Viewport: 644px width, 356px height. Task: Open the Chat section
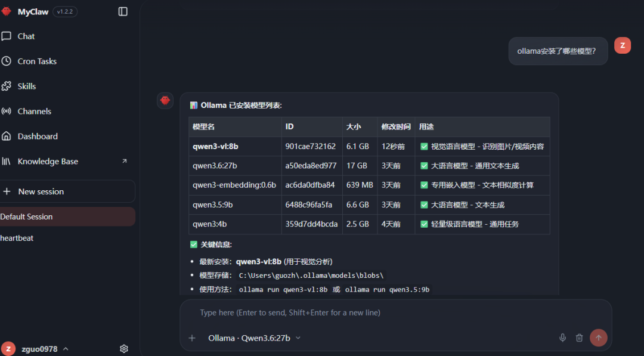(x=26, y=36)
